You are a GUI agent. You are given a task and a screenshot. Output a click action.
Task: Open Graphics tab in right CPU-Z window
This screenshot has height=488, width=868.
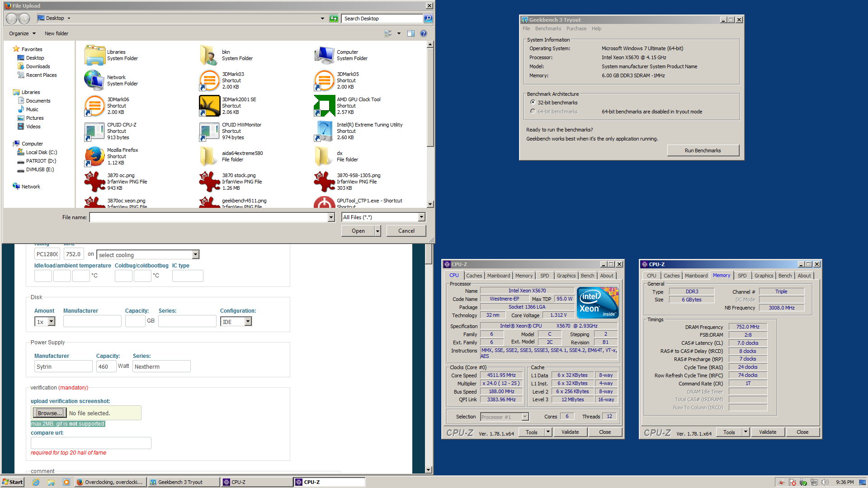pos(764,276)
